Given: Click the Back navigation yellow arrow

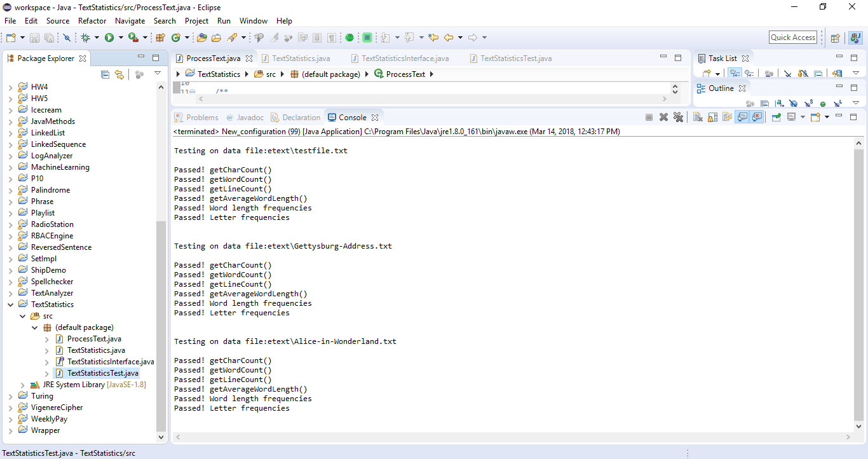Looking at the screenshot, I should pyautogui.click(x=449, y=38).
